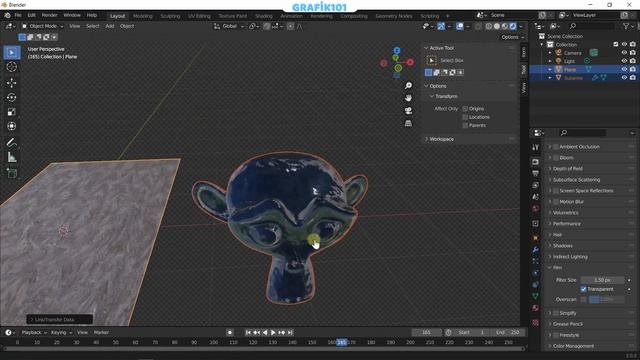
Task: Uncheck the Transparent film checkbox
Action: click(x=583, y=289)
